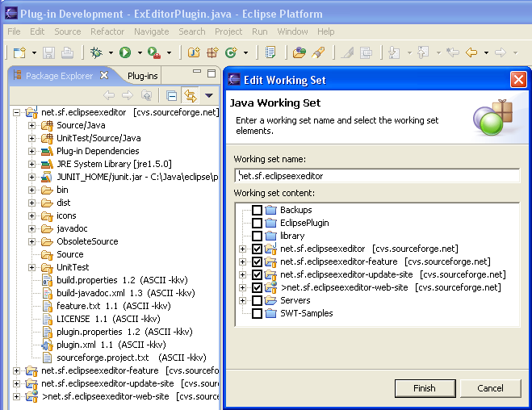Collapse net.sf.eclipseexeditor project in Package Explorer

[x=16, y=112]
